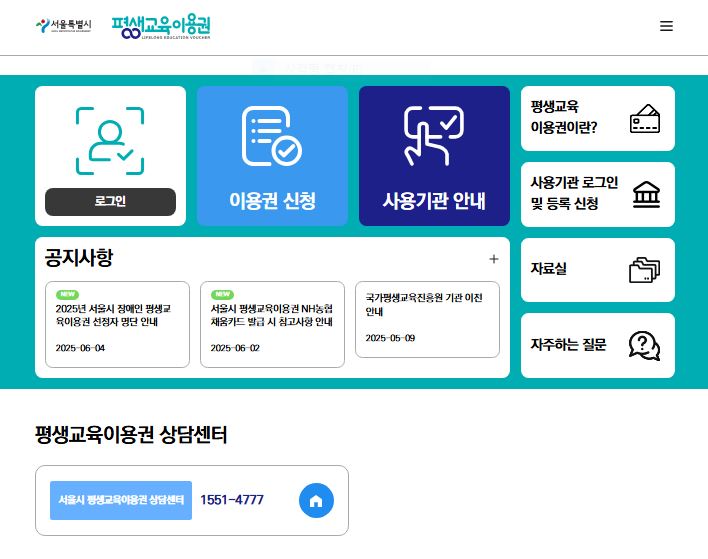Click the 평생교육이용권 상담센터 heading

(131, 434)
